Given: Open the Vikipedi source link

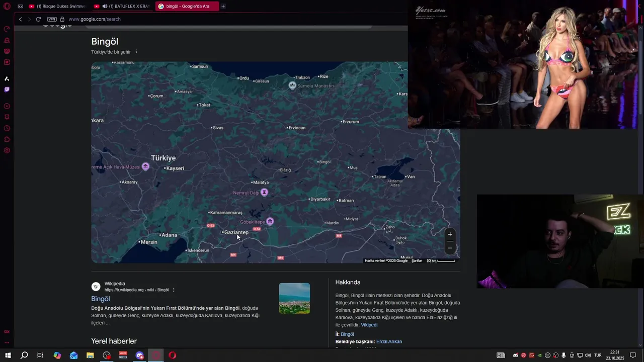Looking at the screenshot, I should pyautogui.click(x=369, y=325).
